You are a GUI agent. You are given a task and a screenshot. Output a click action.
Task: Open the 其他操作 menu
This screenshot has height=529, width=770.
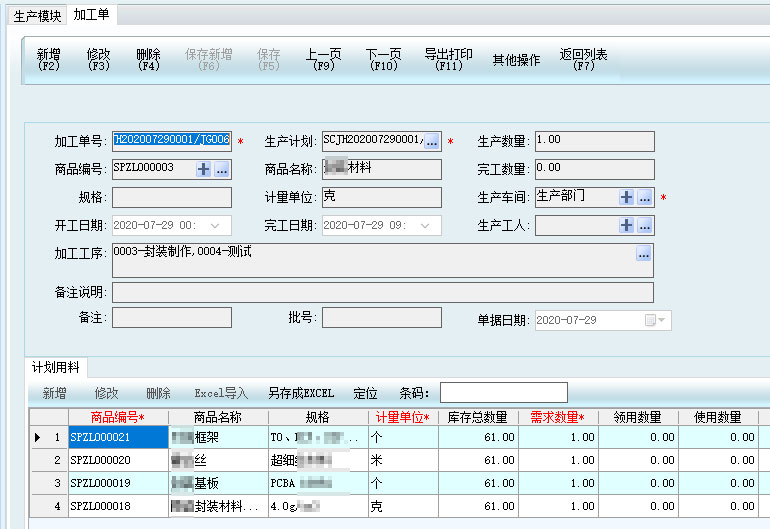pyautogui.click(x=516, y=60)
